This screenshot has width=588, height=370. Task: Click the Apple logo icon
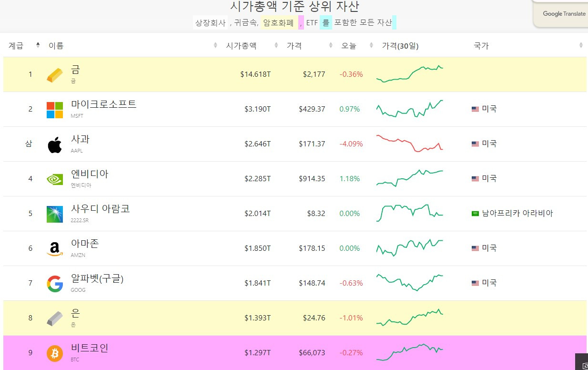tap(55, 144)
